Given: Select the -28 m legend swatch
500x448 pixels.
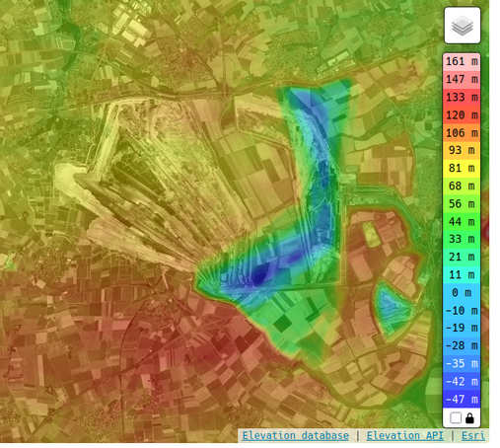Looking at the screenshot, I should tap(462, 345).
